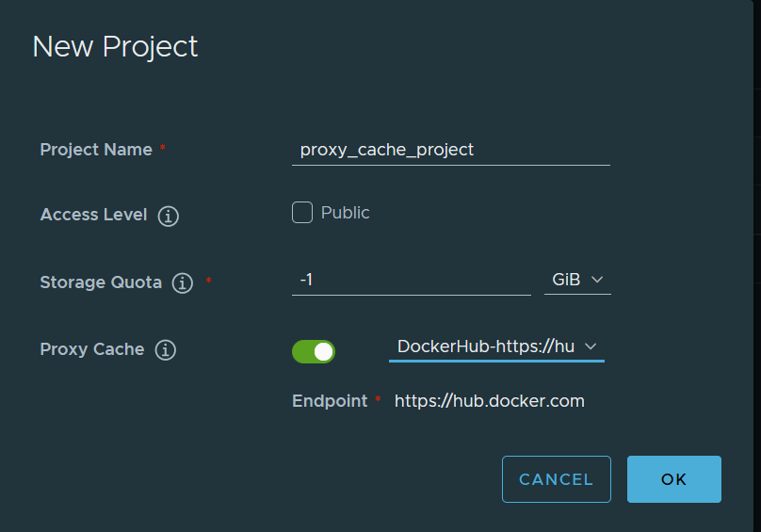
Task: Click the red asterisk beside Project Name
Action: 162,150
